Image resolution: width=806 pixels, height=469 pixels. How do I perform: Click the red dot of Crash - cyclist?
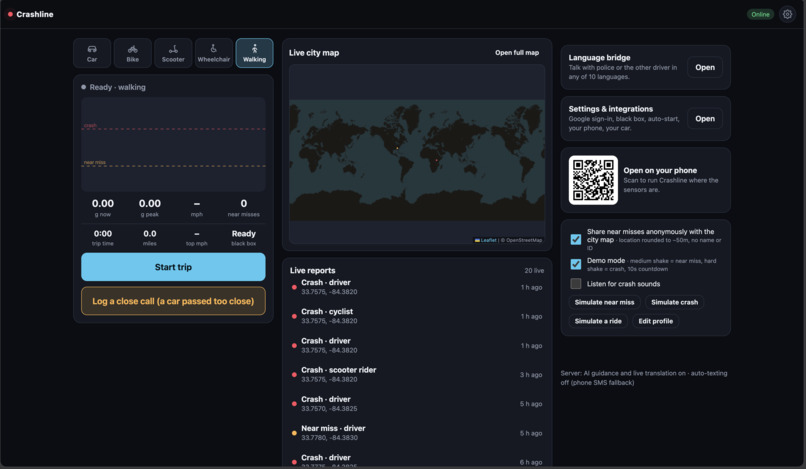294,317
